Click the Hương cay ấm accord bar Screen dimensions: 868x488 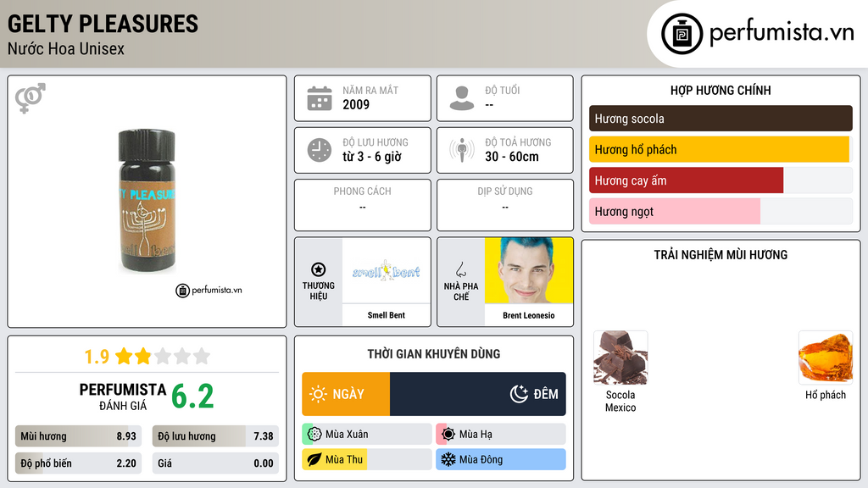tap(721, 180)
